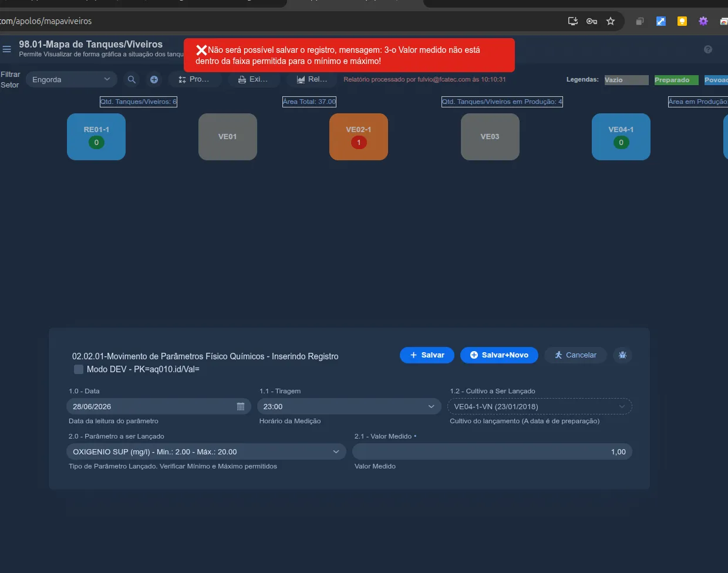Image resolution: width=728 pixels, height=573 pixels.
Task: Open the Pro... toolbar button
Action: (195, 79)
